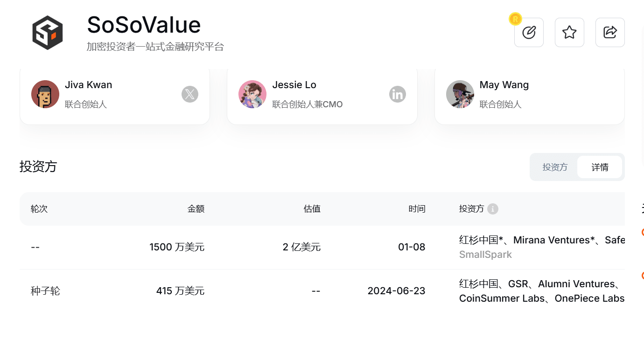
Task: Open Jiva Kwan's X profile icon
Action: [190, 94]
